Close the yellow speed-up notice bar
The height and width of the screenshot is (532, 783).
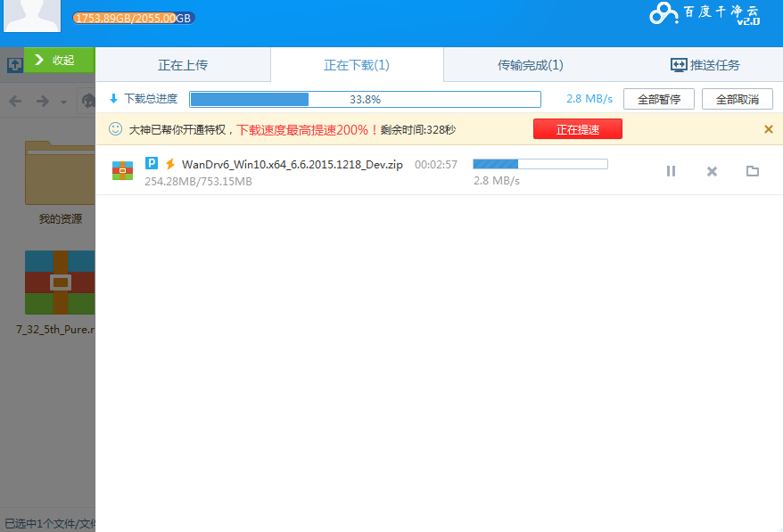coord(769,129)
